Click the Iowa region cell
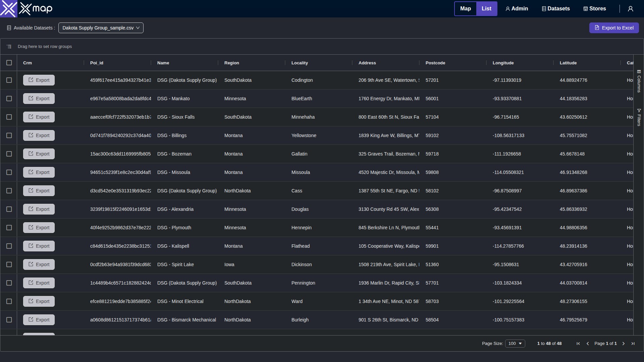This screenshot has height=362, width=644. point(252,264)
